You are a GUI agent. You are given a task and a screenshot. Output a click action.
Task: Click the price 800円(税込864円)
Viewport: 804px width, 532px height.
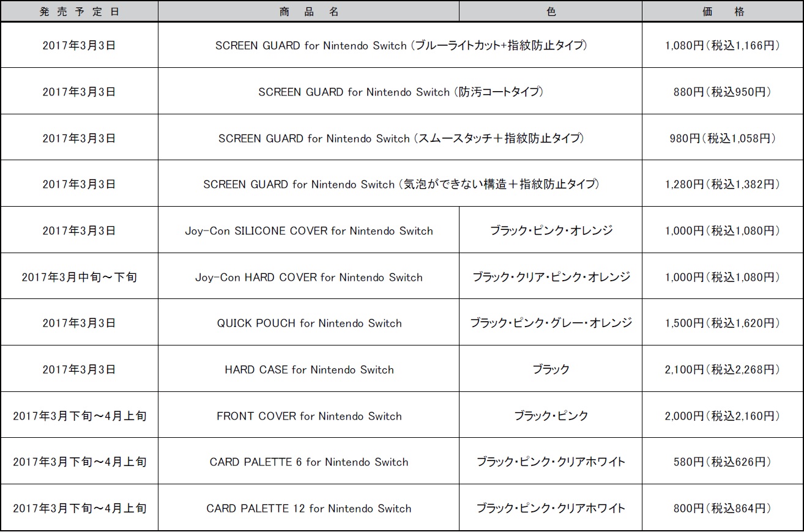[723, 508]
